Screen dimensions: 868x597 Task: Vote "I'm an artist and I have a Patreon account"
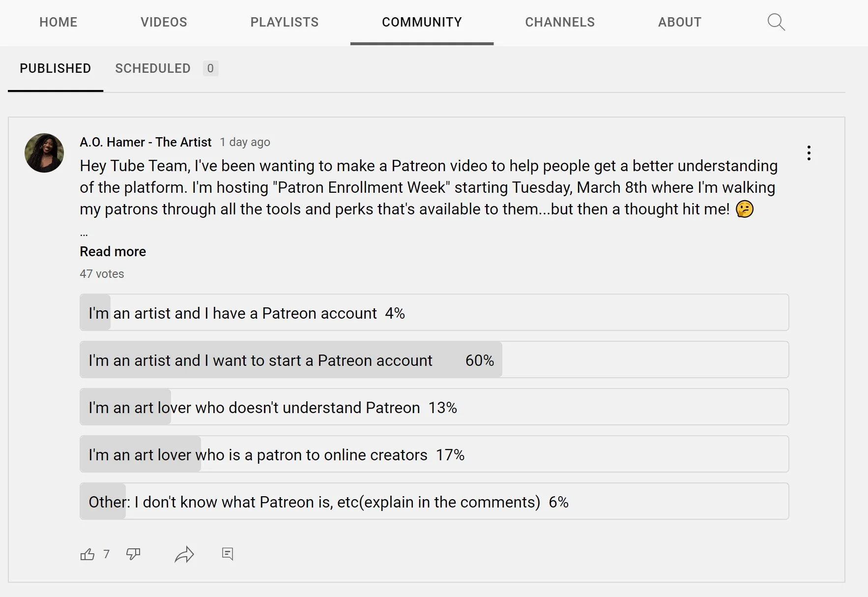tap(434, 312)
